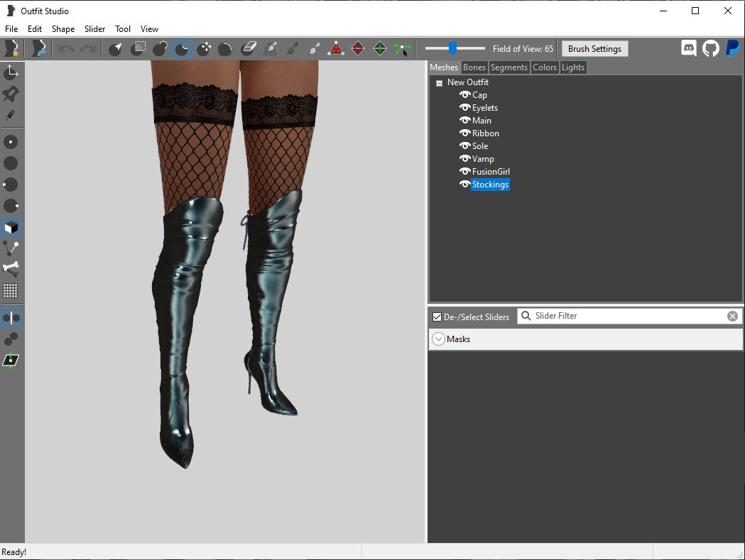Hide the Stockings mesh
This screenshot has width=745, height=560.
[465, 185]
